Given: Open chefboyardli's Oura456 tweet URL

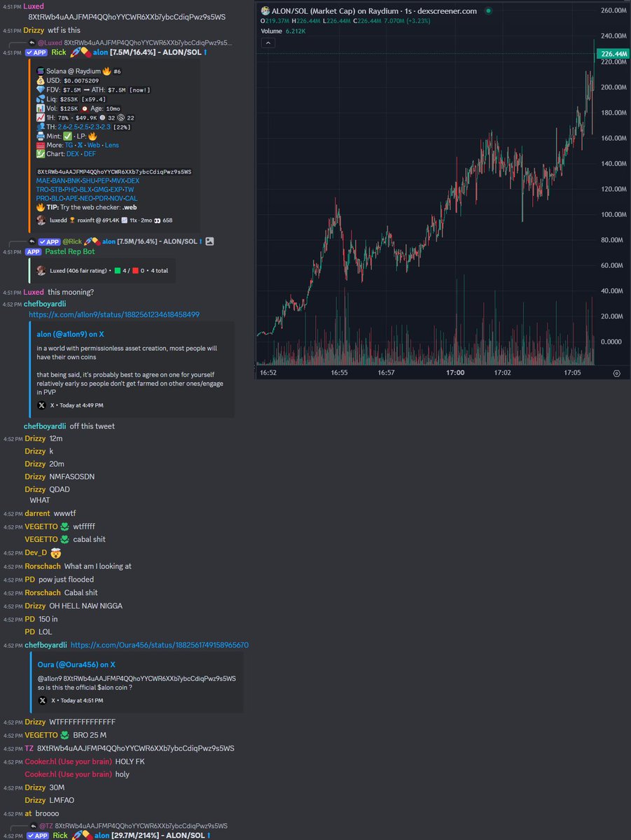Looking at the screenshot, I should [160, 645].
